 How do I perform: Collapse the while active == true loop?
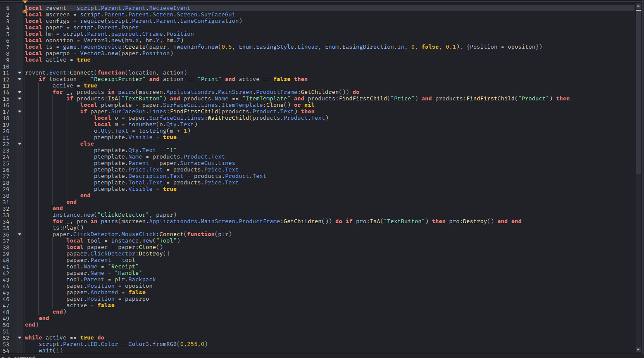point(19,338)
